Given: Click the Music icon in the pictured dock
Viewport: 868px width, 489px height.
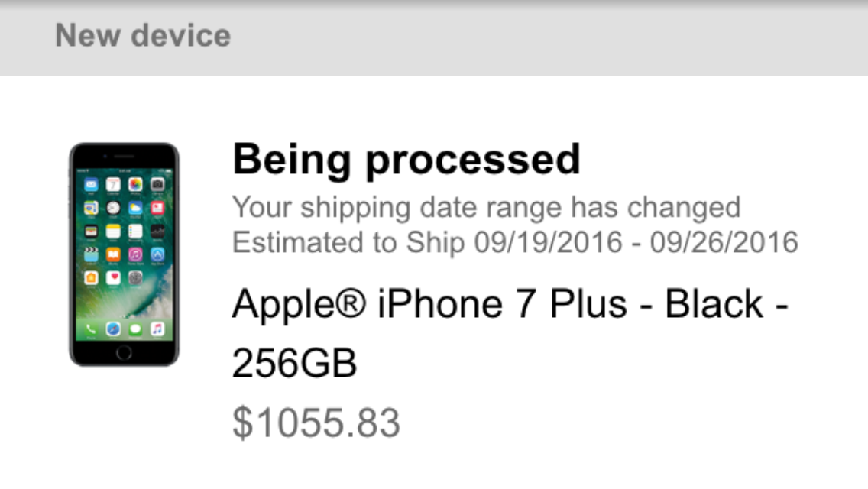Looking at the screenshot, I should (x=157, y=329).
